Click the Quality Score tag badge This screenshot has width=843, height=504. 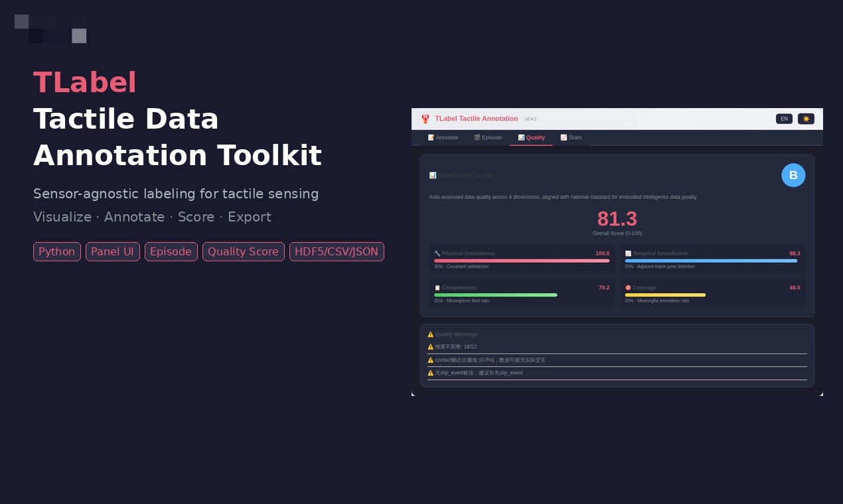click(244, 251)
